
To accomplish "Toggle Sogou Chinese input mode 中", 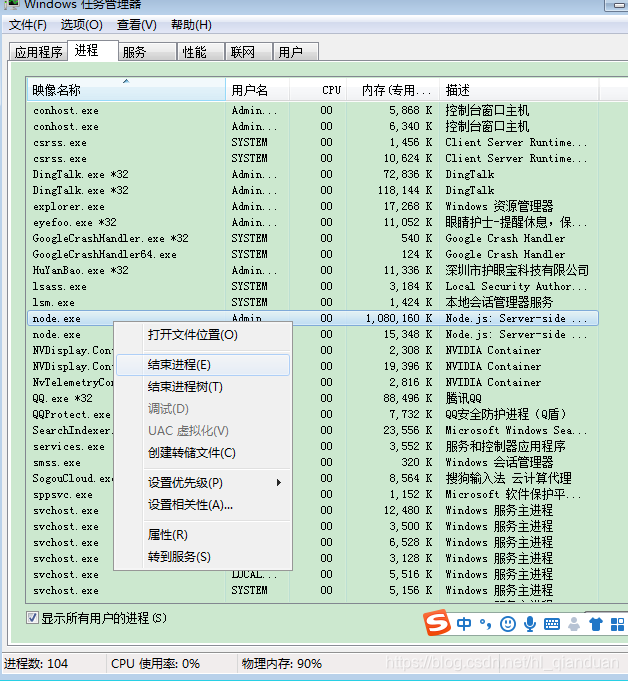I will tap(464, 625).
